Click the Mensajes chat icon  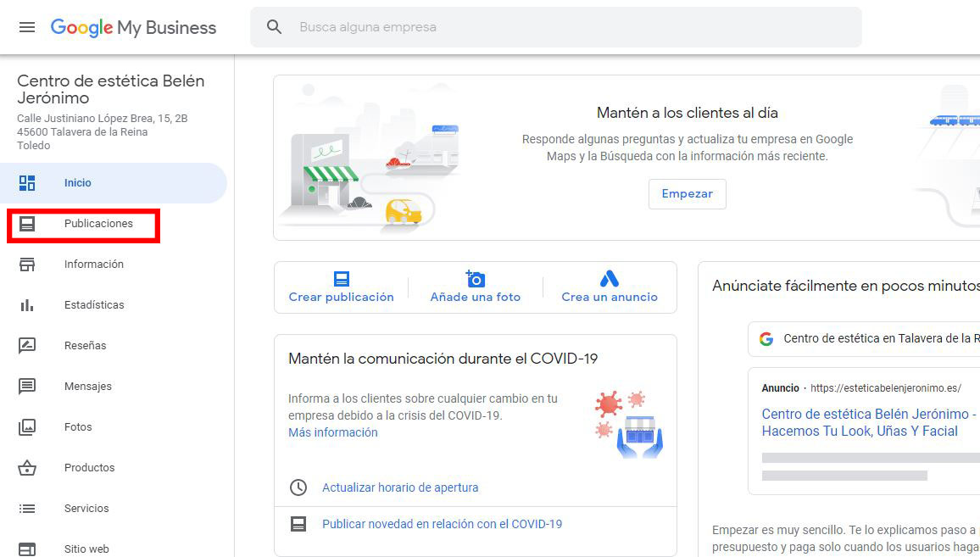tap(27, 387)
